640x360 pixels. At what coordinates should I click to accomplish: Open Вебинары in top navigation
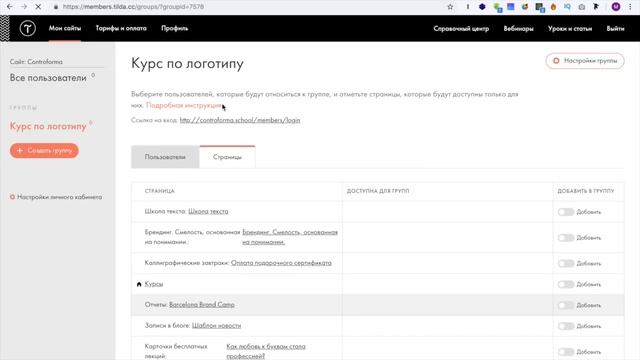518,29
